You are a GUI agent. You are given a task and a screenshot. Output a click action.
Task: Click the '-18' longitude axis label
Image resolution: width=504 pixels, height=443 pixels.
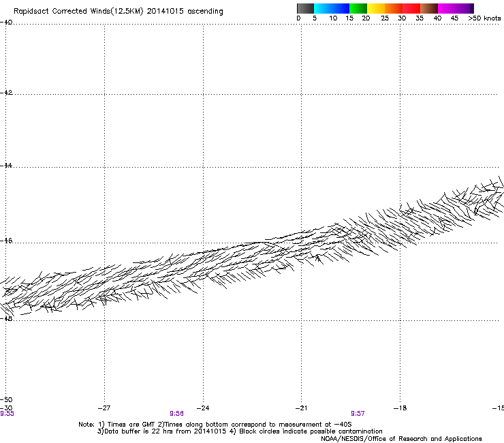[x=400, y=408]
